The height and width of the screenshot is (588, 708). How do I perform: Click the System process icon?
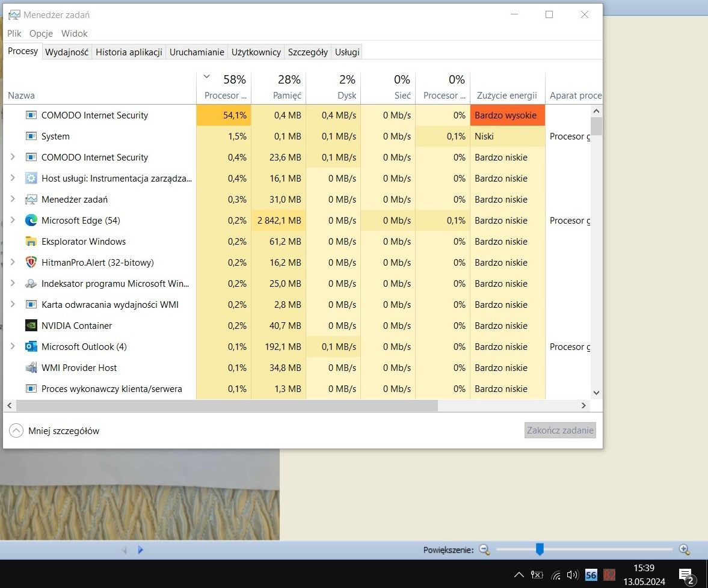pyautogui.click(x=31, y=136)
